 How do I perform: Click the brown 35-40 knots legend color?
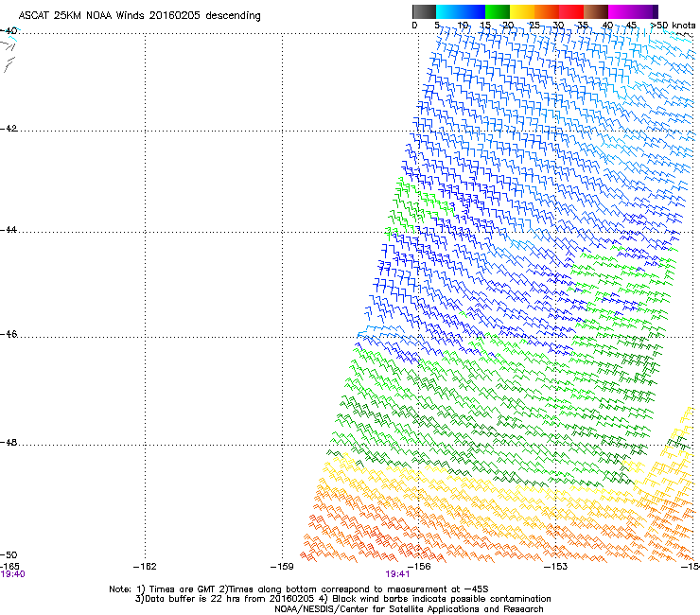click(596, 11)
